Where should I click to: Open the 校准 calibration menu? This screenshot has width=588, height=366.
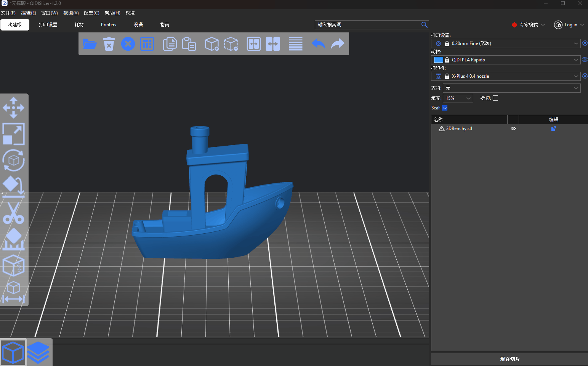[130, 13]
